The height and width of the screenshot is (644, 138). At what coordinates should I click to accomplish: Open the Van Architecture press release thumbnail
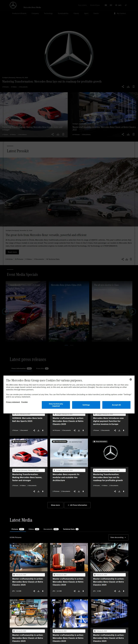point(69,453)
